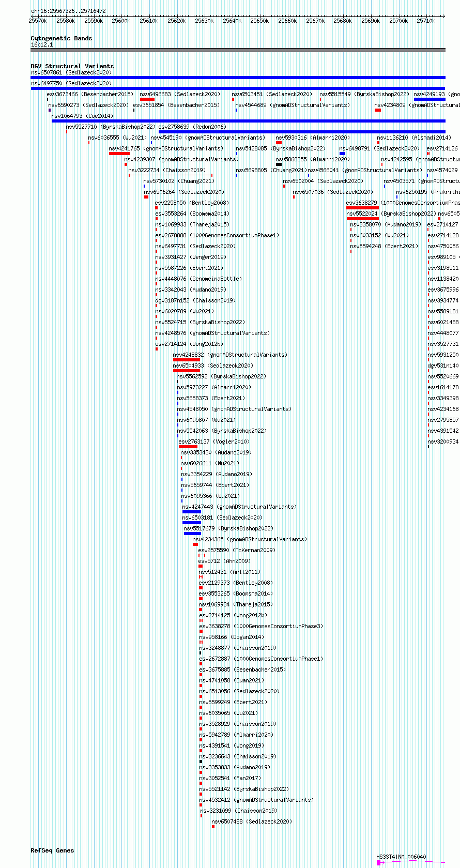Viewport: 460px width, 868px height.
Task: Click esv3553264 (Boomsma2014)
Action: (x=192, y=214)
